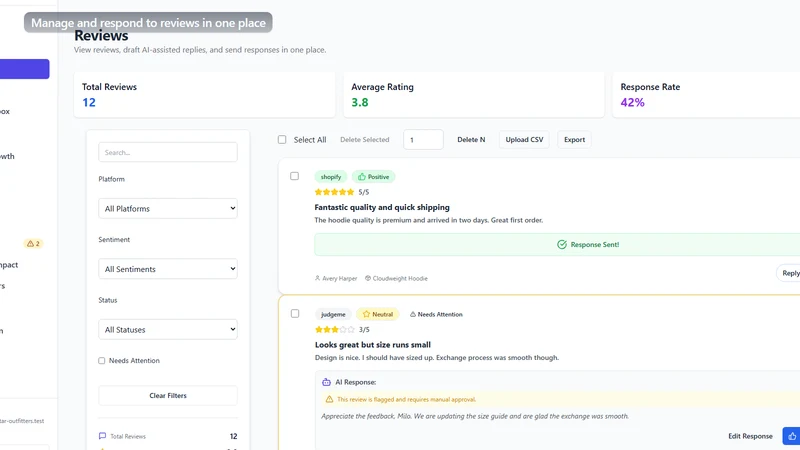Click the Average Rating stat card
Image resolution: width=800 pixels, height=450 pixels.
[x=474, y=94]
